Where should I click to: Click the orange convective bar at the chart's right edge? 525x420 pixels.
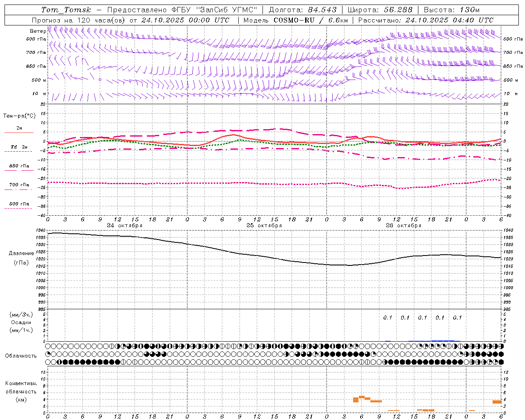(497, 402)
